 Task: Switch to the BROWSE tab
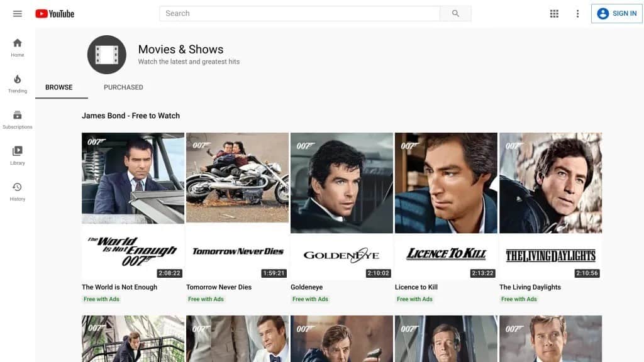[x=59, y=87]
